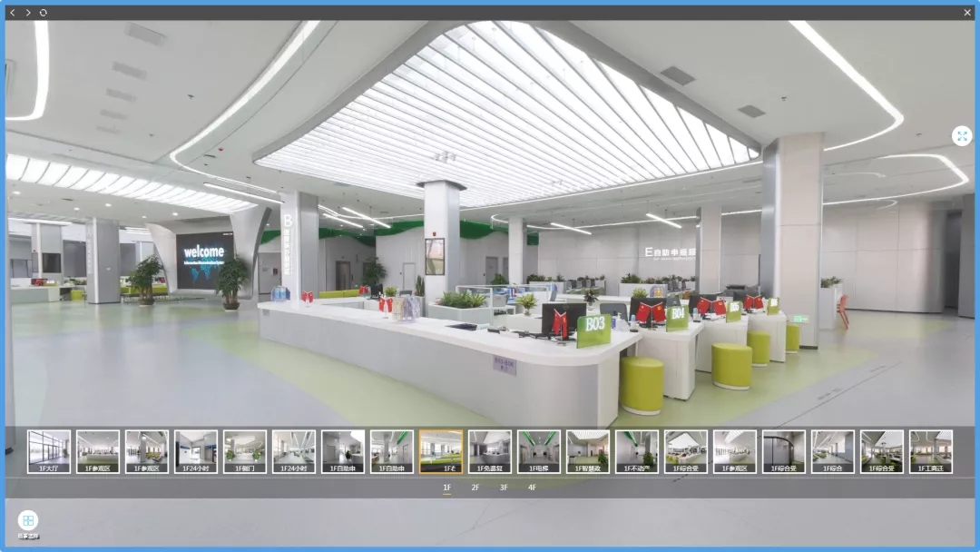
Task: Click the green B03 desk sign
Action: pos(595,330)
